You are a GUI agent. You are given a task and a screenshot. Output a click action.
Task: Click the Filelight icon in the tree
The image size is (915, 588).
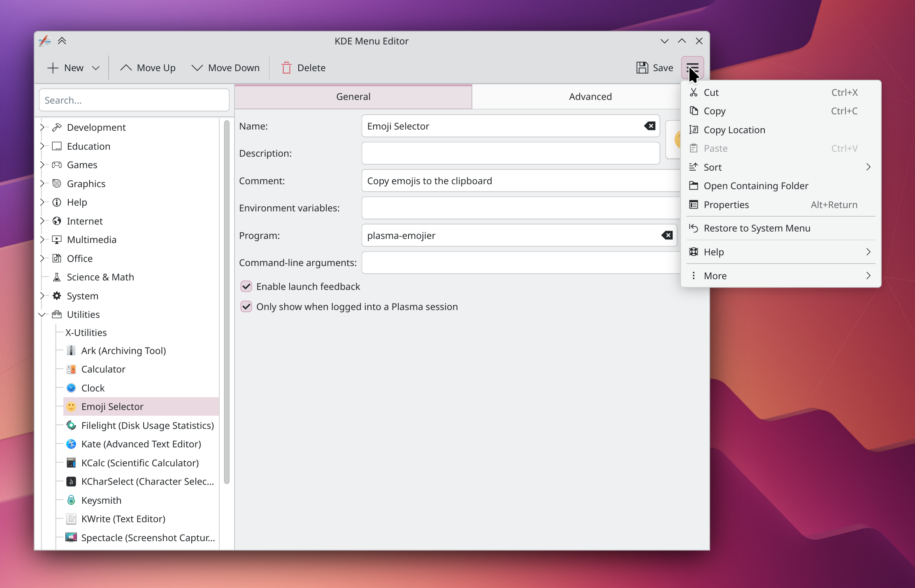(x=71, y=426)
